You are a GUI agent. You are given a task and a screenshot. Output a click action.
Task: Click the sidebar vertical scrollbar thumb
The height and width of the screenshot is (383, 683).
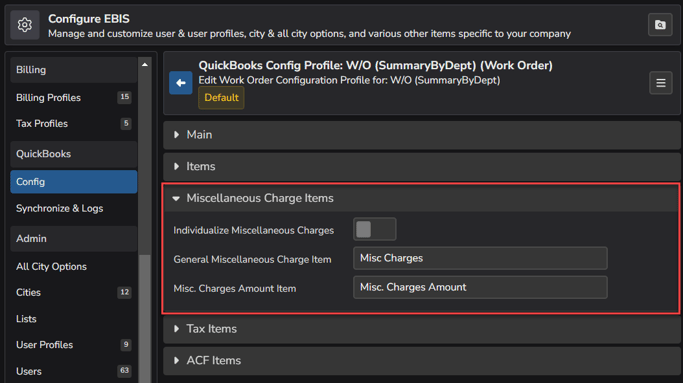(x=145, y=318)
